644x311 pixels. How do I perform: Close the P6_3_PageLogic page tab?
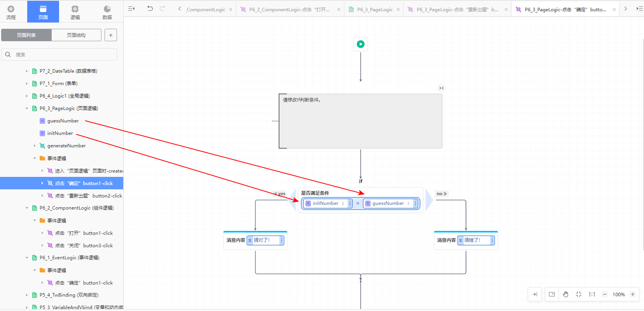pos(398,10)
